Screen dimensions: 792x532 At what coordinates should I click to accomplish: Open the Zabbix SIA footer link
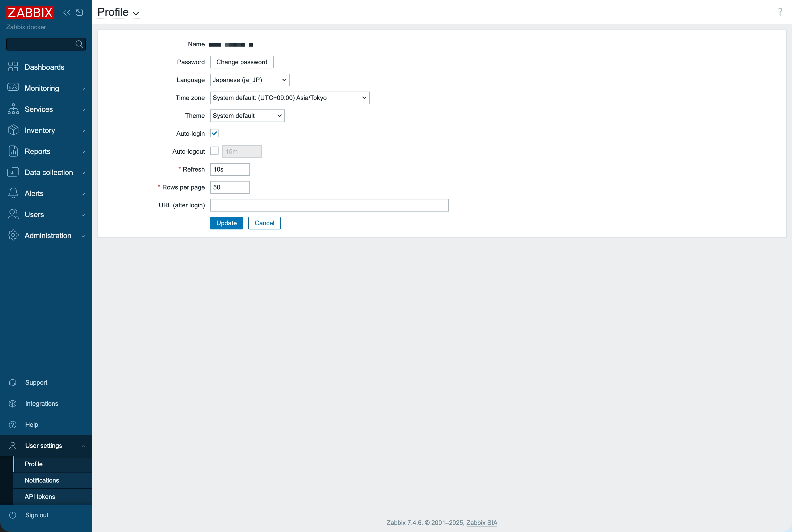click(x=481, y=523)
